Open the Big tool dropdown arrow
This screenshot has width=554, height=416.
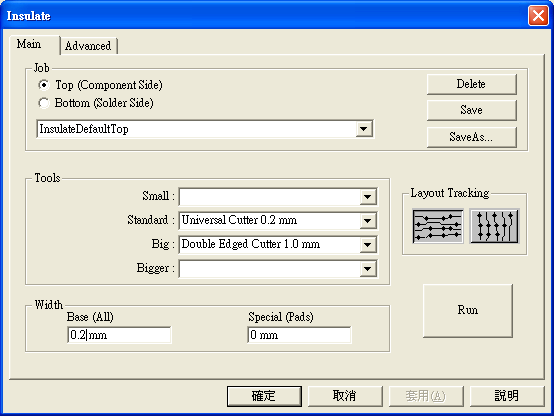click(x=367, y=245)
